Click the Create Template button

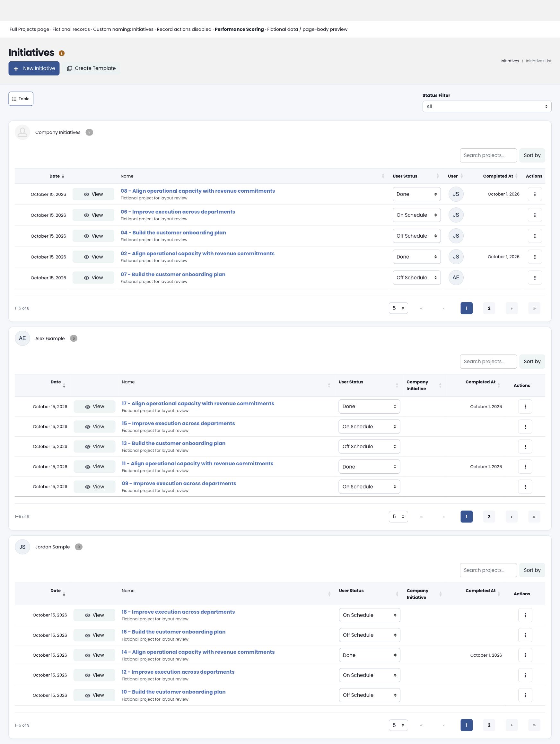tap(91, 68)
